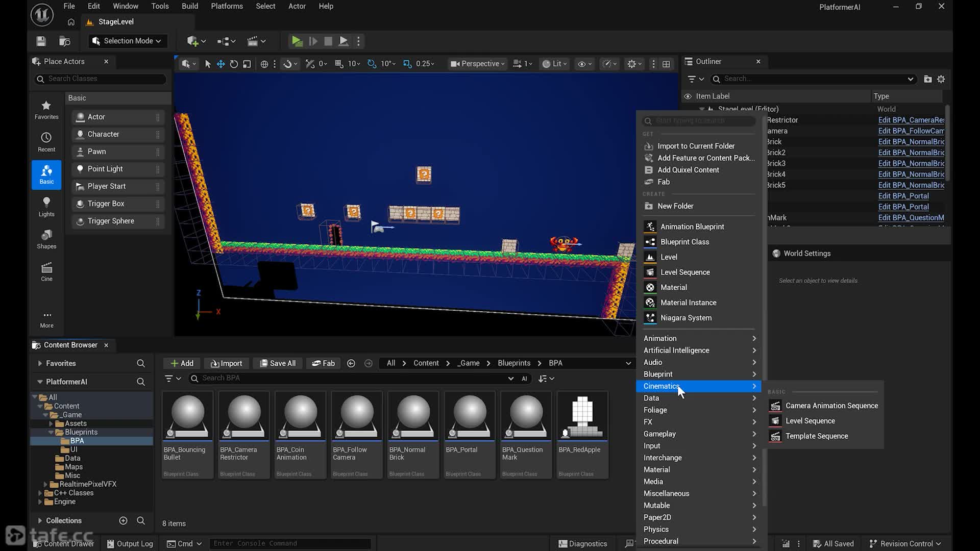Screen dimensions: 980x551
Task: Open the Platforms menu
Action: click(227, 6)
